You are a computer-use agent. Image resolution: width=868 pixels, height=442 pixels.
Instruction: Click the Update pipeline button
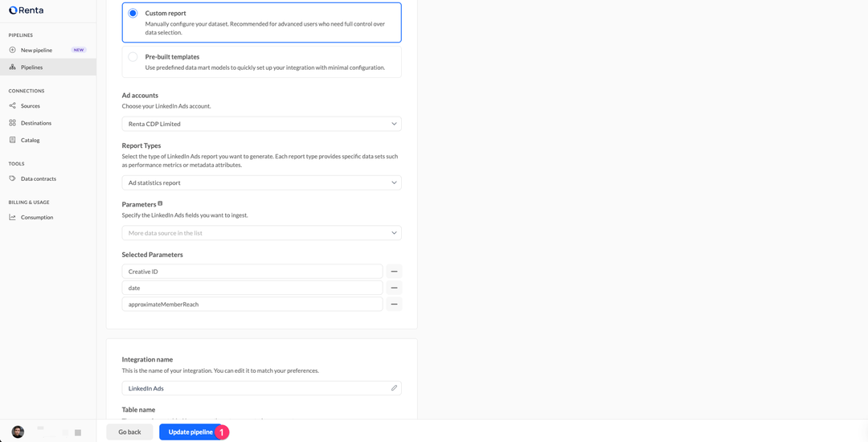tap(190, 432)
